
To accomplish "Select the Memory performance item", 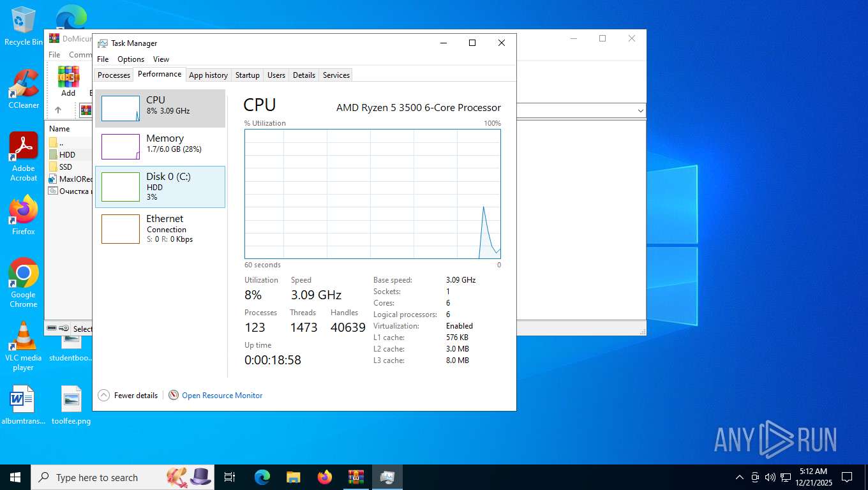I will pyautogui.click(x=160, y=147).
